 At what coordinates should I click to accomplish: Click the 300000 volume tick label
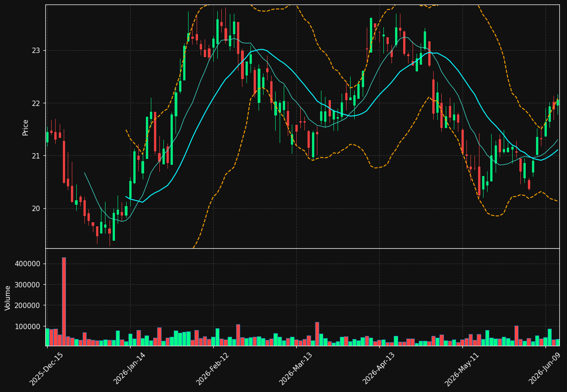point(28,285)
